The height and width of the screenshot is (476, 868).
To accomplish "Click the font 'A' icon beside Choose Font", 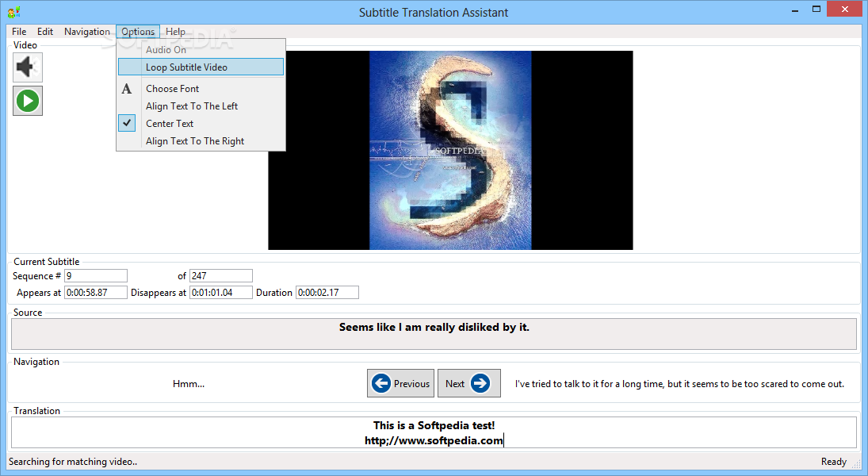I will (x=127, y=89).
